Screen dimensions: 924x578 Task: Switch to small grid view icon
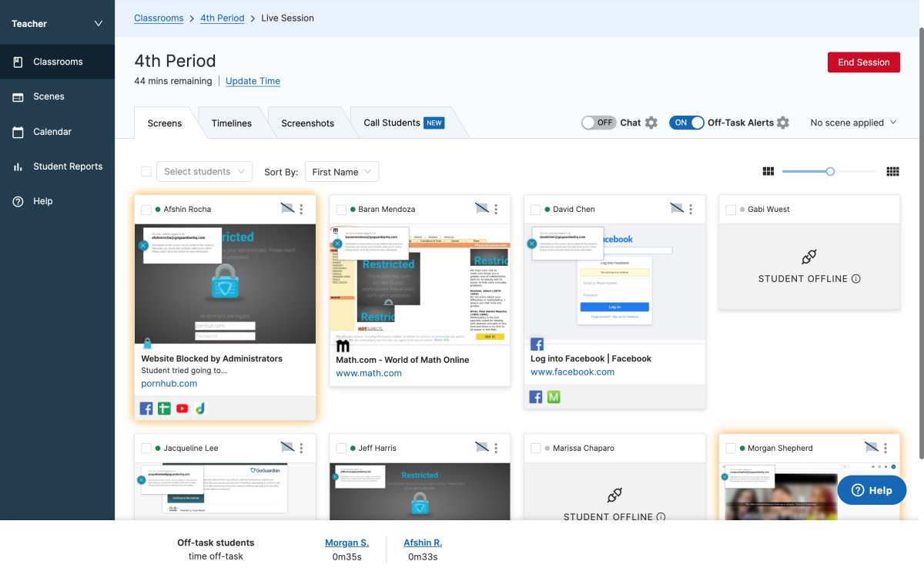click(x=893, y=171)
